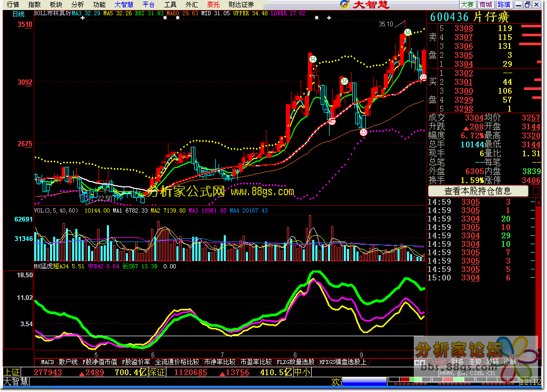This screenshot has width=547, height=392.
Task: Switch to the F股溢价率 tab
Action: point(136,362)
